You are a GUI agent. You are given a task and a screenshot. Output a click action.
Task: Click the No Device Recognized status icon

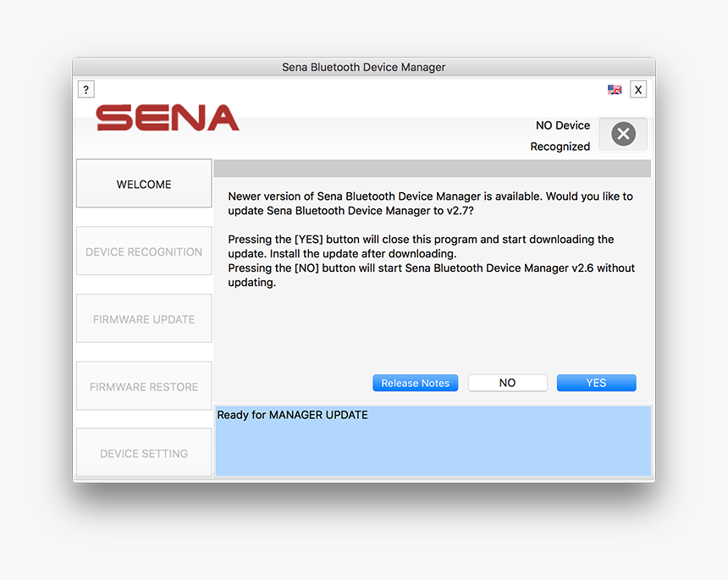click(x=622, y=133)
